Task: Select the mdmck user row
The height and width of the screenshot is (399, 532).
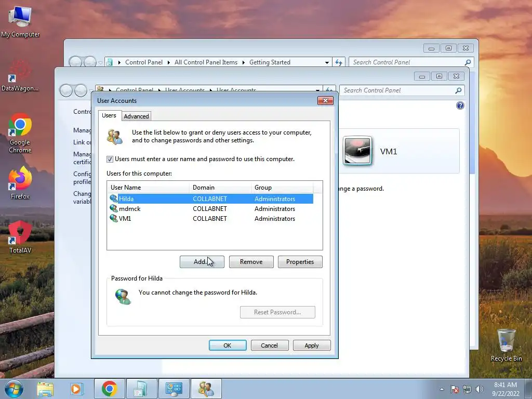Action: 211,209
